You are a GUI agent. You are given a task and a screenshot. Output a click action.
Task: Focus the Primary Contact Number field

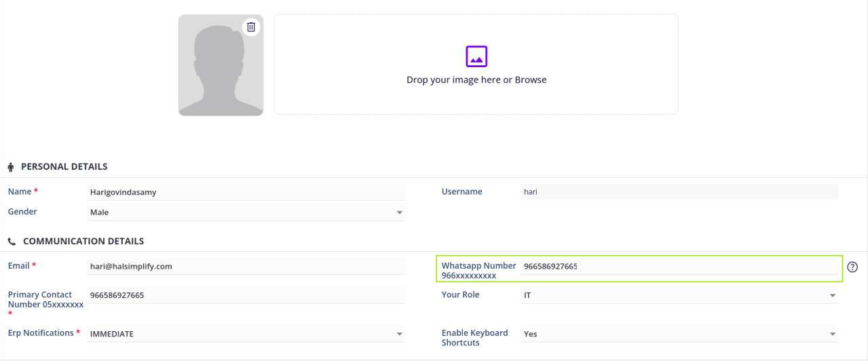(246, 295)
